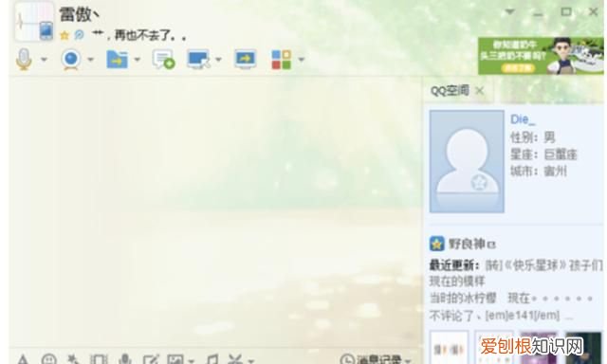Select the QQ空间 tab
The height and width of the screenshot is (364, 607).
(x=450, y=91)
